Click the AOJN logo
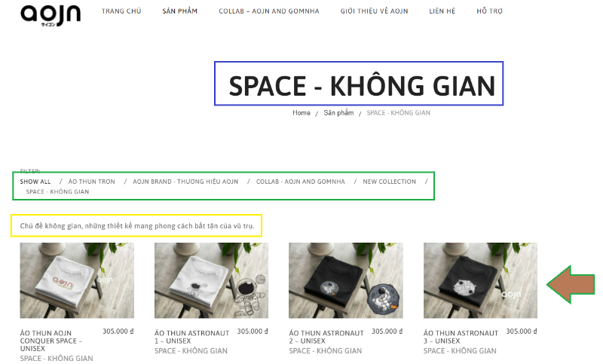Screen dimensions: 603x364 51,15
